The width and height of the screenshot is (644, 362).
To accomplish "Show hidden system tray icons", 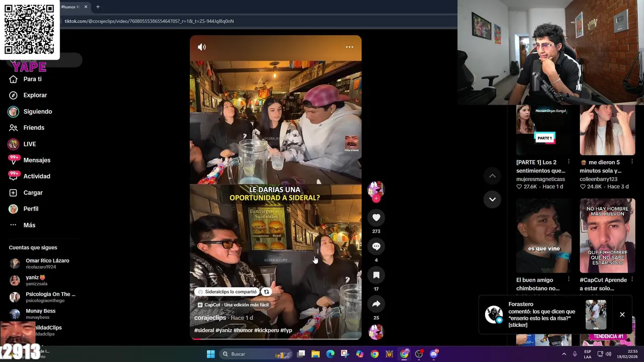I will [x=563, y=354].
